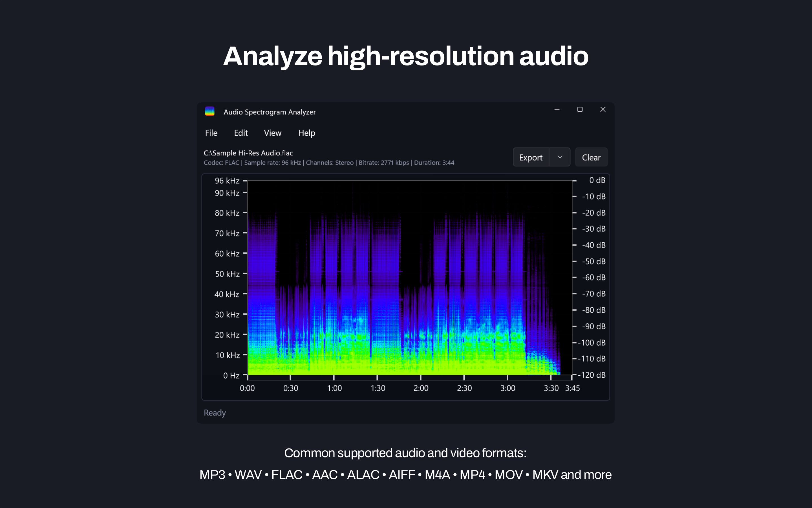This screenshot has height=508, width=812.
Task: Expand the Export dropdown arrow
Action: point(560,157)
